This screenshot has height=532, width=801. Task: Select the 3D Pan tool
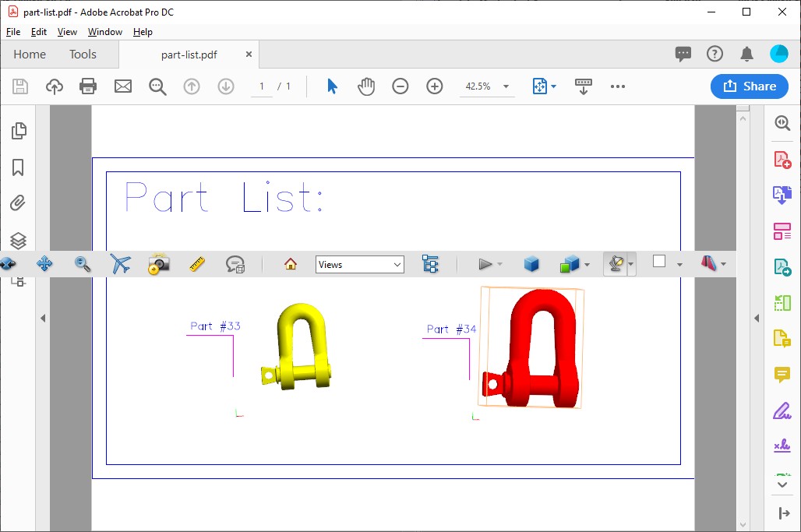44,264
